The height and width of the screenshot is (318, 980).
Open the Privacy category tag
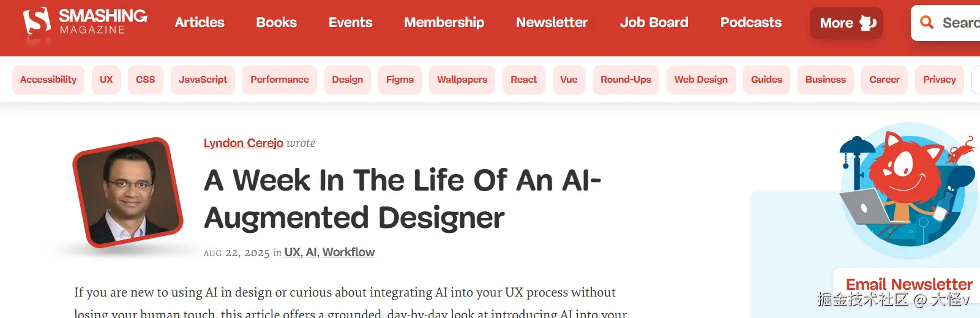point(939,80)
